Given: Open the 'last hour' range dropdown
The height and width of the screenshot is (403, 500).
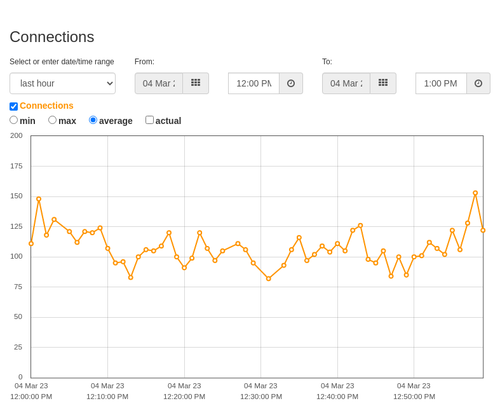Looking at the screenshot, I should (63, 83).
